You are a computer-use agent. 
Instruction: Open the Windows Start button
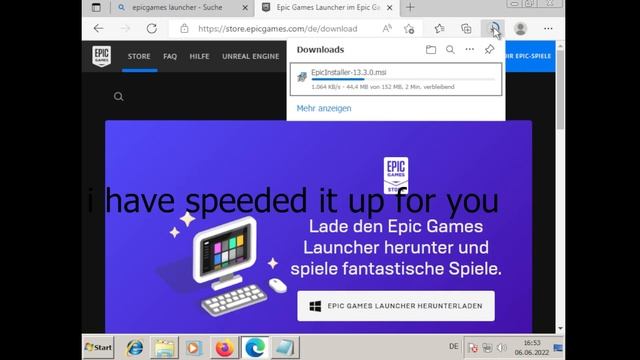click(98, 347)
